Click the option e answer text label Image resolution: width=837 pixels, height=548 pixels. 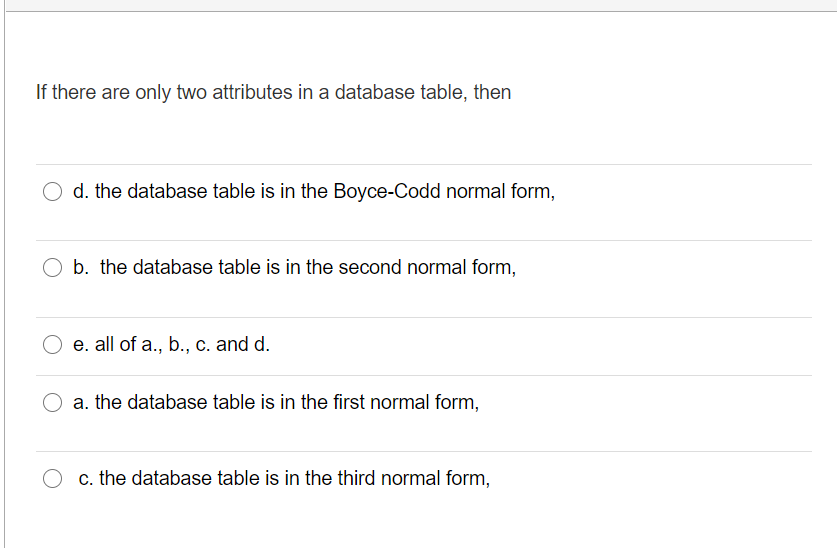click(x=171, y=344)
